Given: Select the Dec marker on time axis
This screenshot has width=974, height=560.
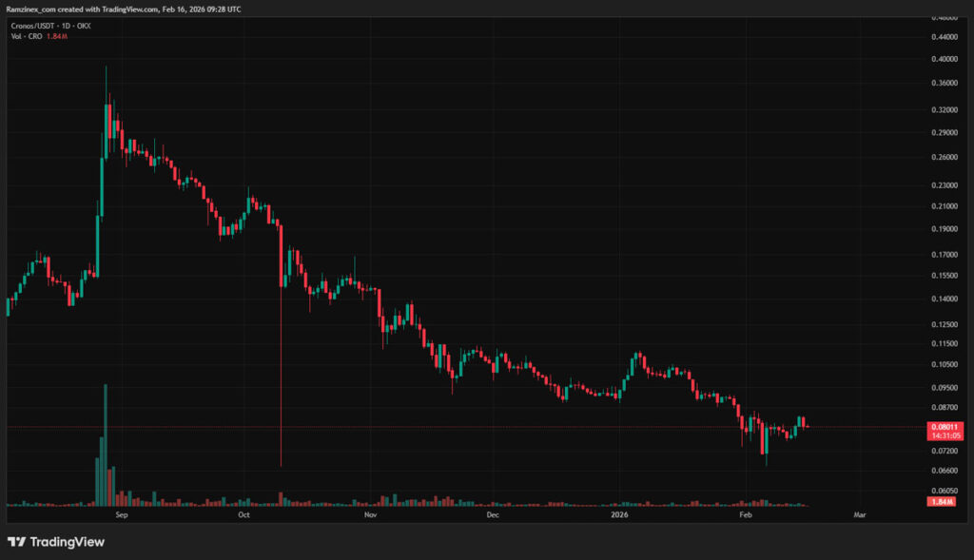Looking at the screenshot, I should pyautogui.click(x=492, y=514).
